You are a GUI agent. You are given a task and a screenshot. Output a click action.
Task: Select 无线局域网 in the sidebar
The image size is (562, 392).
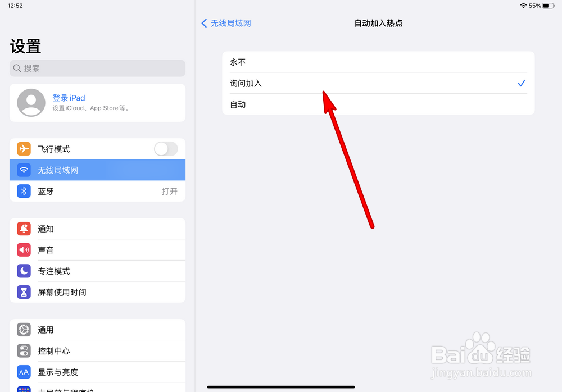pyautogui.click(x=97, y=170)
